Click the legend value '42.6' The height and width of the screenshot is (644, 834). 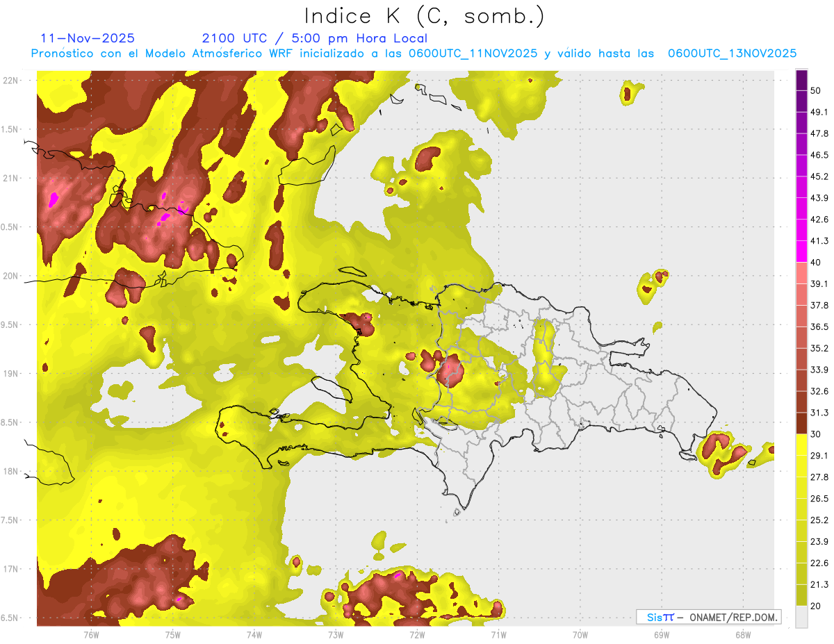pos(819,220)
